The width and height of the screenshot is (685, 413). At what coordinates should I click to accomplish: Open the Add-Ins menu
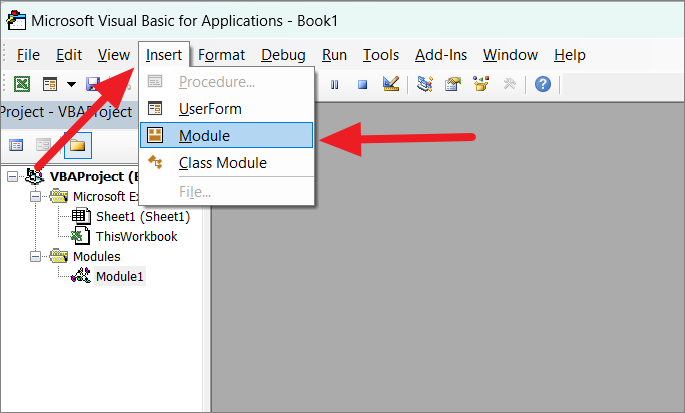click(x=441, y=55)
